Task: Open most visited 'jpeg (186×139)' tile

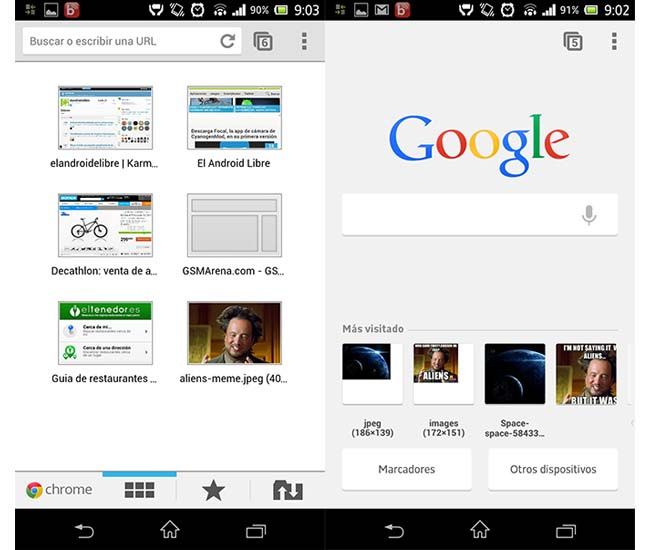Action: pos(372,373)
